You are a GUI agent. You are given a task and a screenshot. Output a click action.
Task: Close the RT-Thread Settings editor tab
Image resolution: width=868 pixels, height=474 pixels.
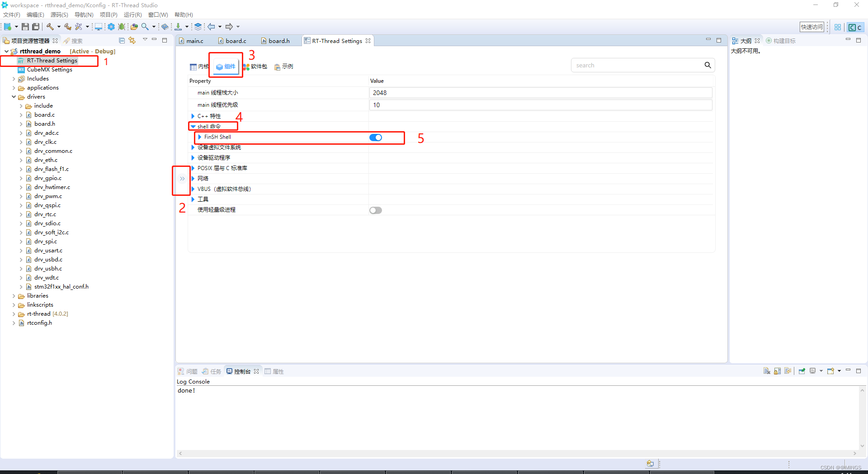tap(368, 41)
